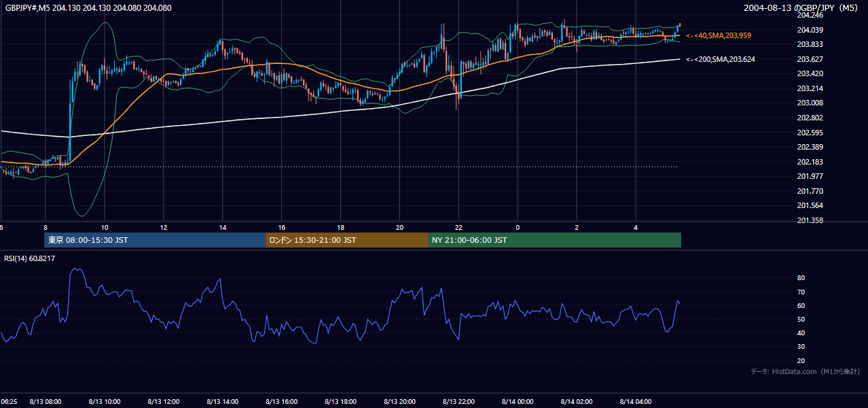The image size is (868, 408).
Task: Click the 8/13 22:00 bottom date label
Action: coord(458,402)
